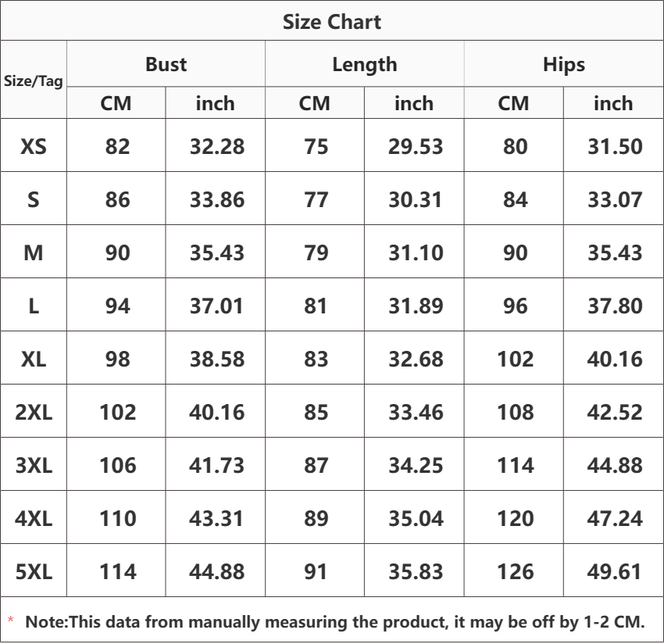Screen dimensions: 664x644
Task: Click the Size/Tag header cell
Action: coord(33,80)
